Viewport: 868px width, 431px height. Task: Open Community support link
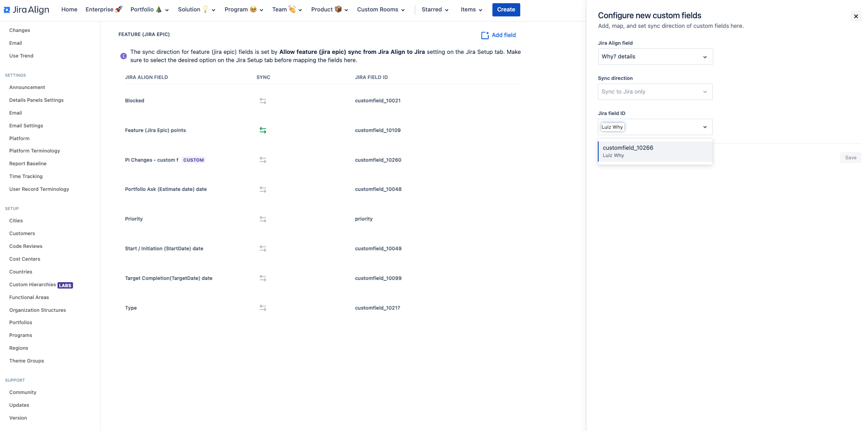point(23,393)
